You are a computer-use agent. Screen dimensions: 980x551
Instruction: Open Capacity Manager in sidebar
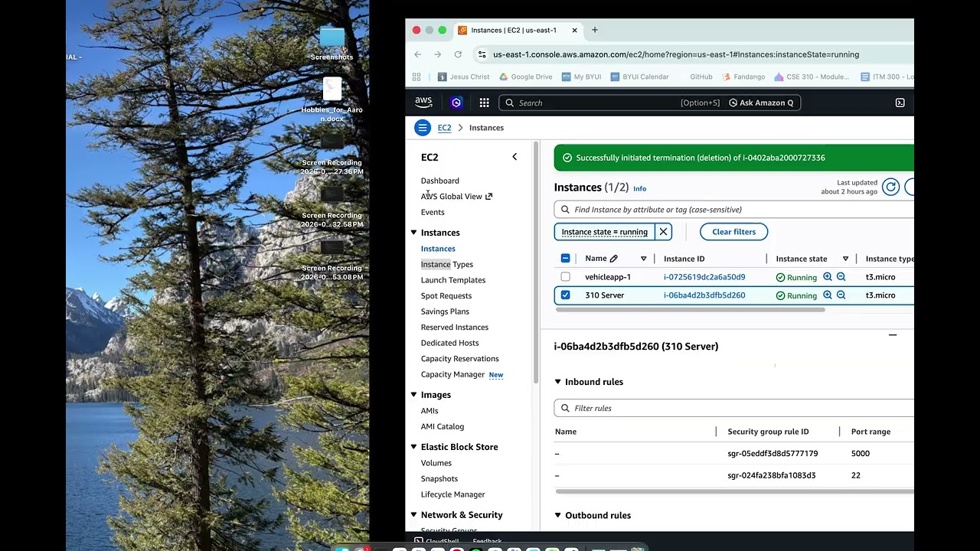pos(452,375)
